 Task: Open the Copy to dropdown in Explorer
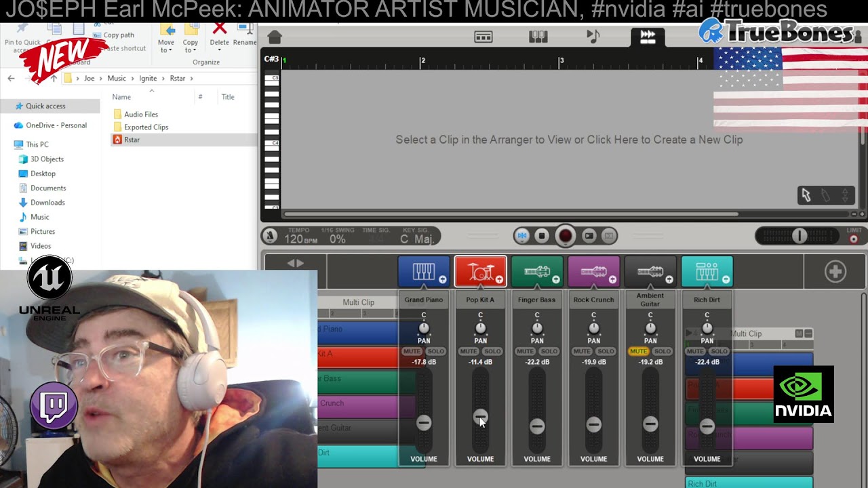point(191,38)
